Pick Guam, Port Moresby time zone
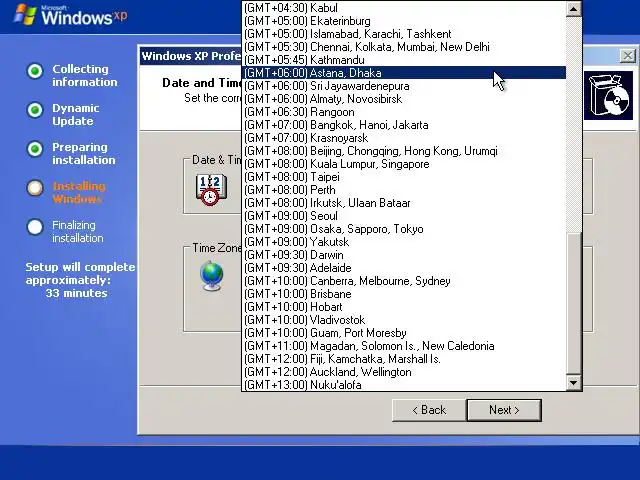This screenshot has height=480, width=640. coord(404,333)
